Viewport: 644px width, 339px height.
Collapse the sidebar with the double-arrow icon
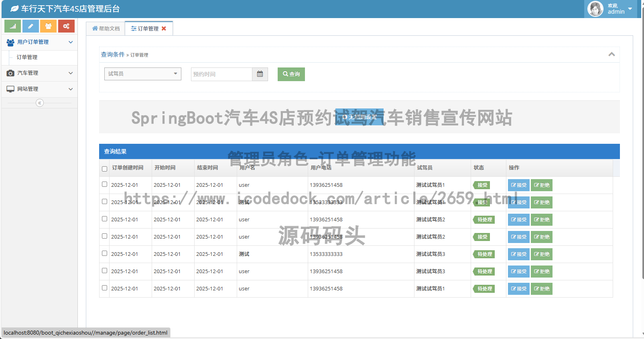click(39, 103)
